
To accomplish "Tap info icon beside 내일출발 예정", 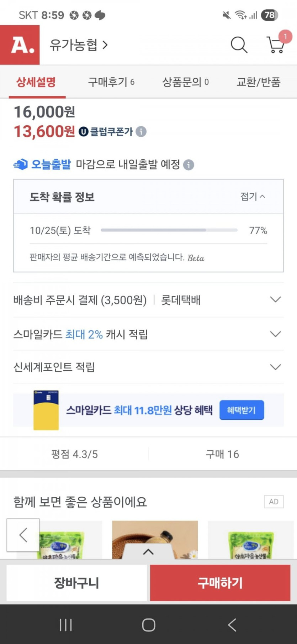I will [189, 165].
